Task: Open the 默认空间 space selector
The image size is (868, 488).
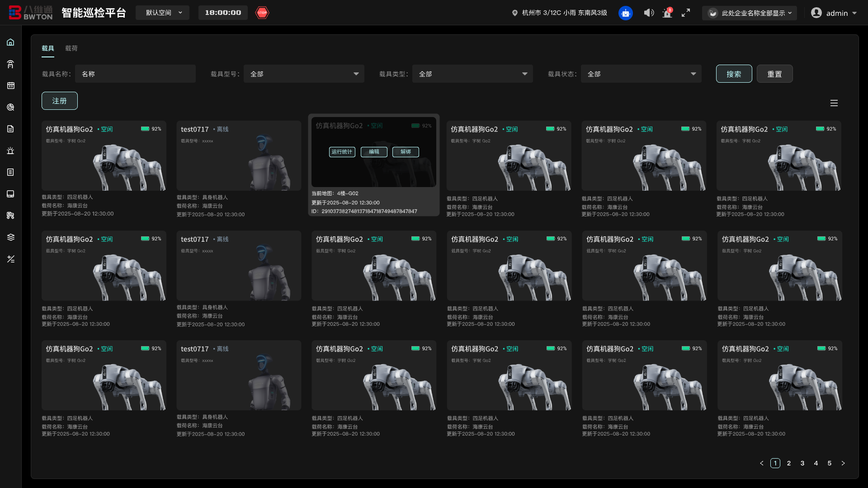Action: (162, 13)
